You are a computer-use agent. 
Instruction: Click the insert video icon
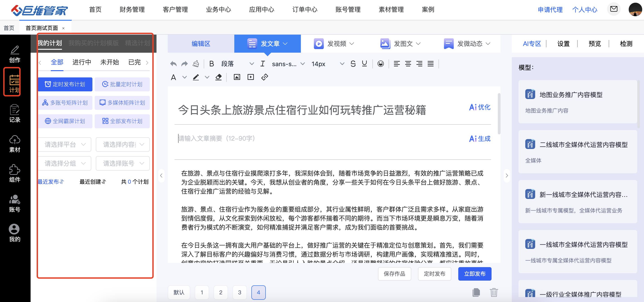250,77
